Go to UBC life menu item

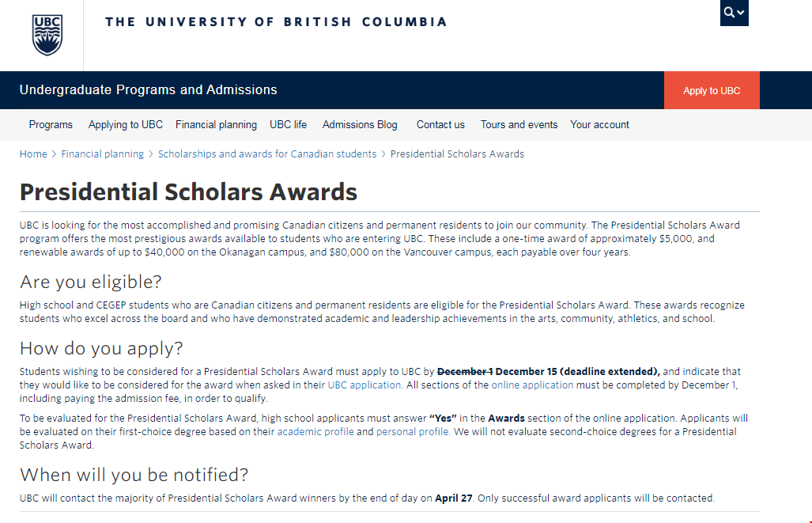click(x=288, y=125)
